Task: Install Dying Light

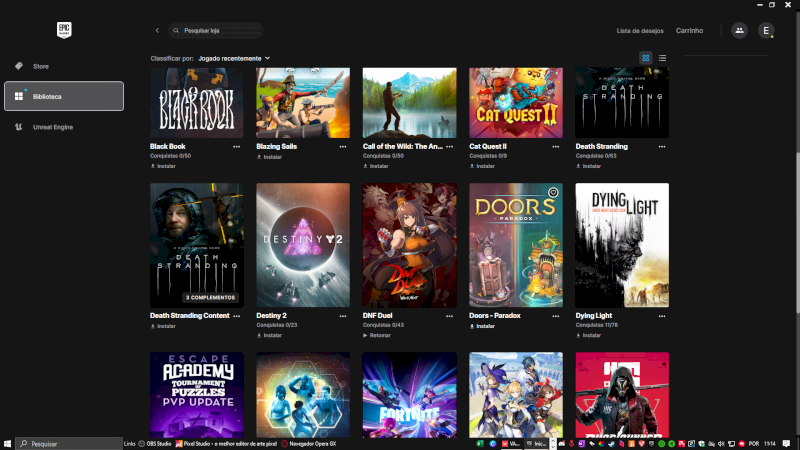Action: (588, 336)
